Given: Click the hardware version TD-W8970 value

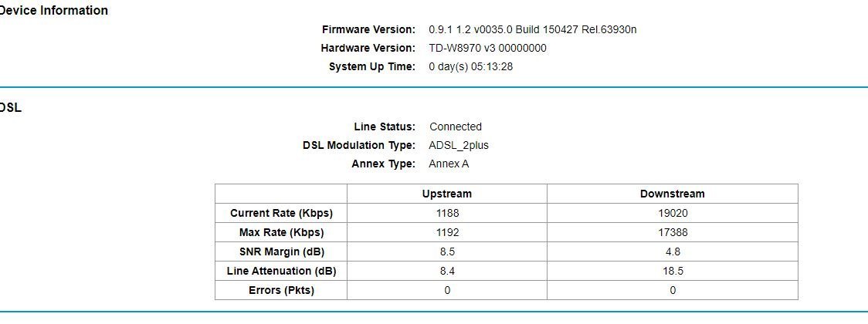Looking at the screenshot, I should tap(487, 48).
